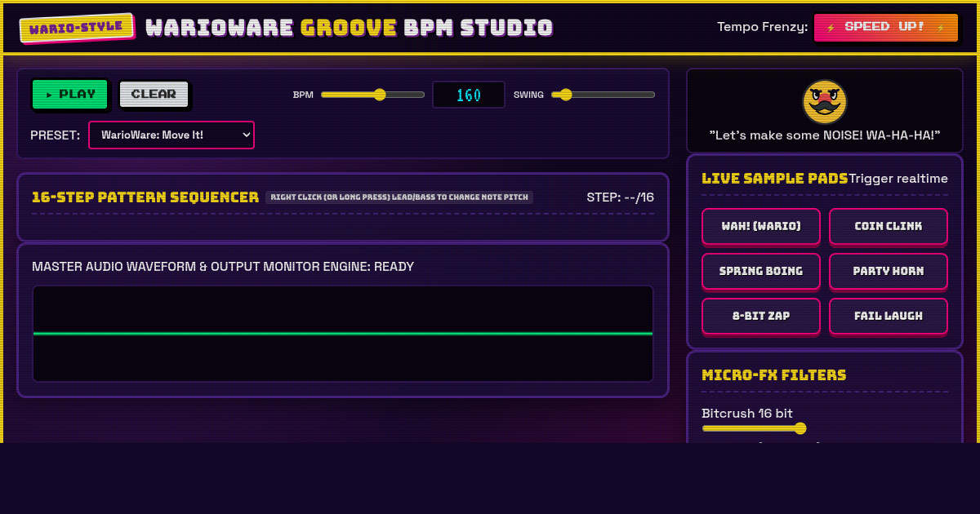Activate the SPEED UP! tempo frenzy button
Screen dimensions: 980x514
click(x=886, y=27)
